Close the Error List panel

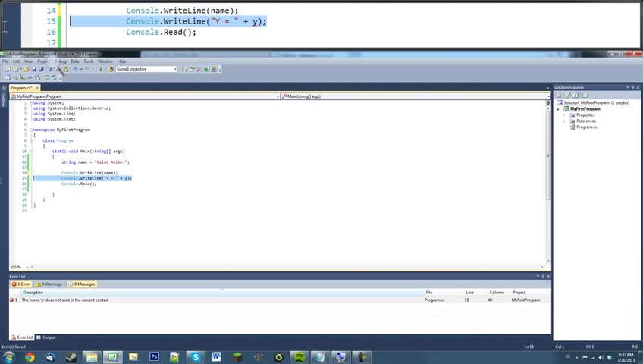pos(548,277)
